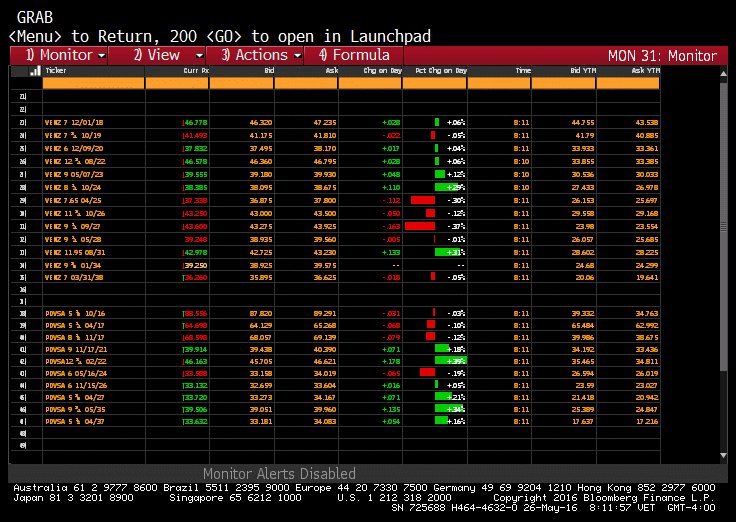Select the VENZ 7.65 04/25 ticker

(73, 200)
